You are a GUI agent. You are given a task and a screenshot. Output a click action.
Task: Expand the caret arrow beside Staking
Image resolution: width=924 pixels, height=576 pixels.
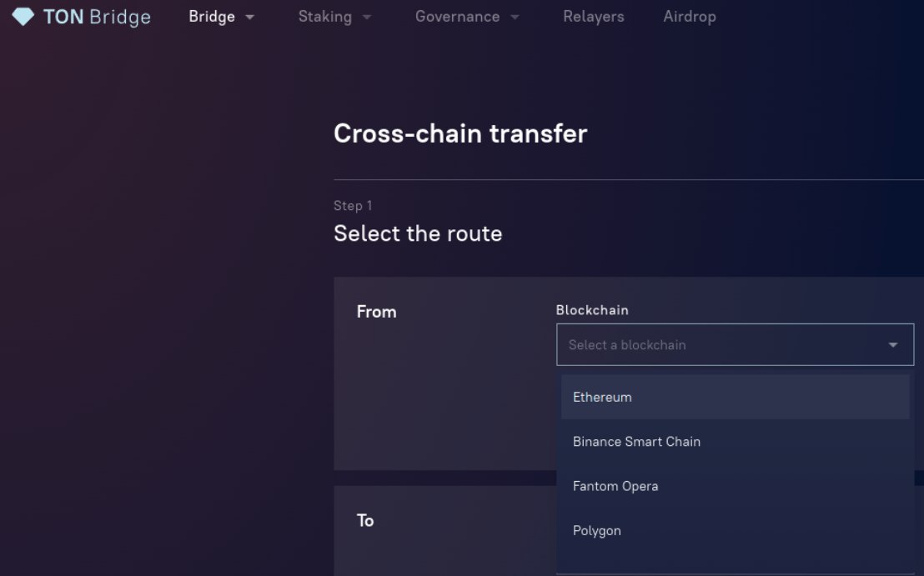point(367,18)
